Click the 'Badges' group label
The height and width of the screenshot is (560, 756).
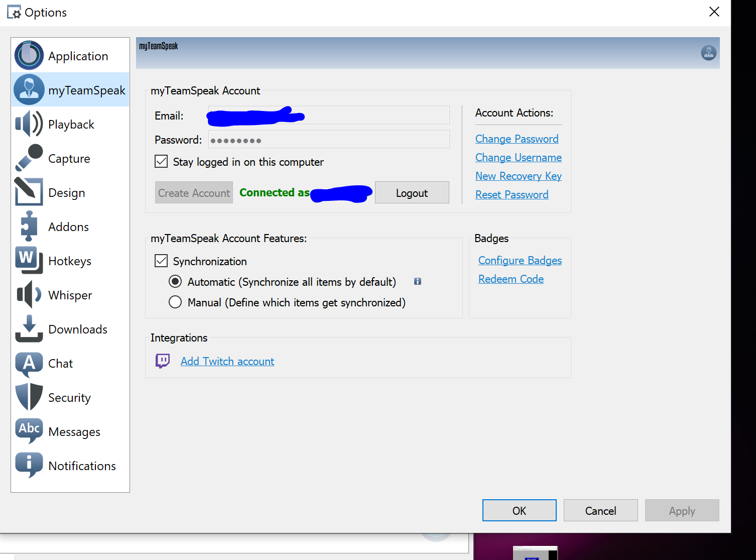[491, 239]
